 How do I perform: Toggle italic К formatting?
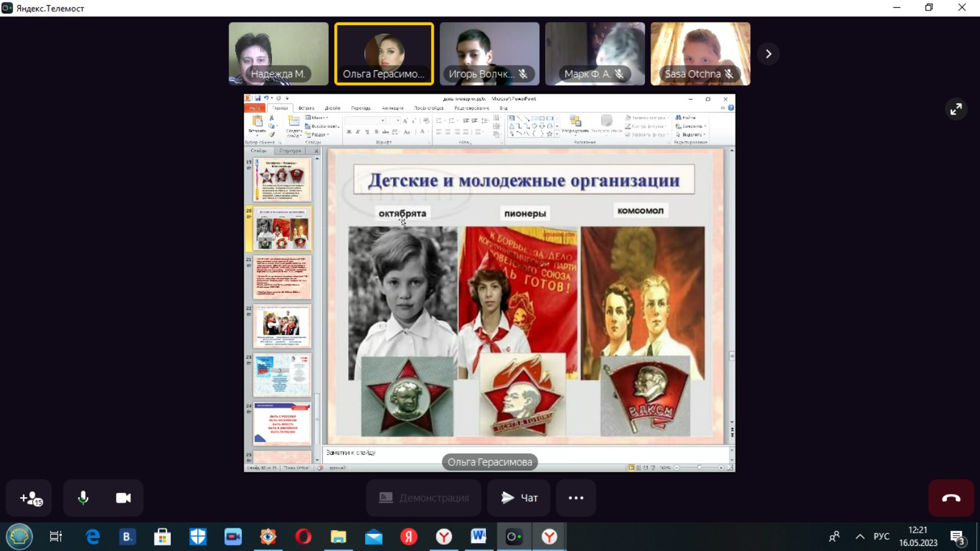click(358, 132)
